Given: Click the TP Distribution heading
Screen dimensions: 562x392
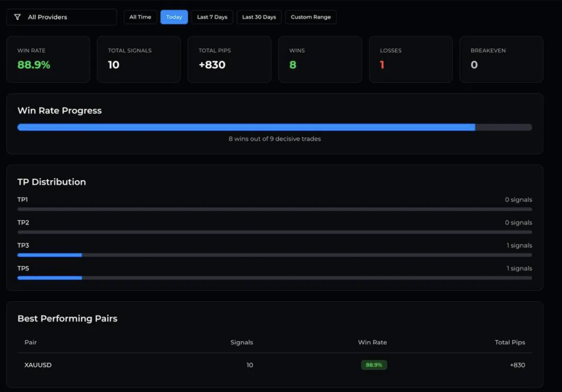Looking at the screenshot, I should tap(52, 182).
